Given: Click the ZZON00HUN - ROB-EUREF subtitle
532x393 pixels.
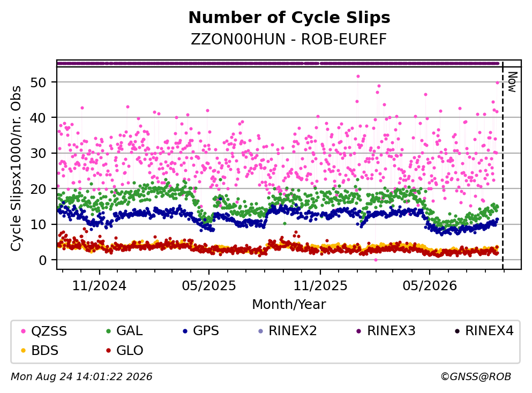Looking at the screenshot, I should click(x=289, y=39).
